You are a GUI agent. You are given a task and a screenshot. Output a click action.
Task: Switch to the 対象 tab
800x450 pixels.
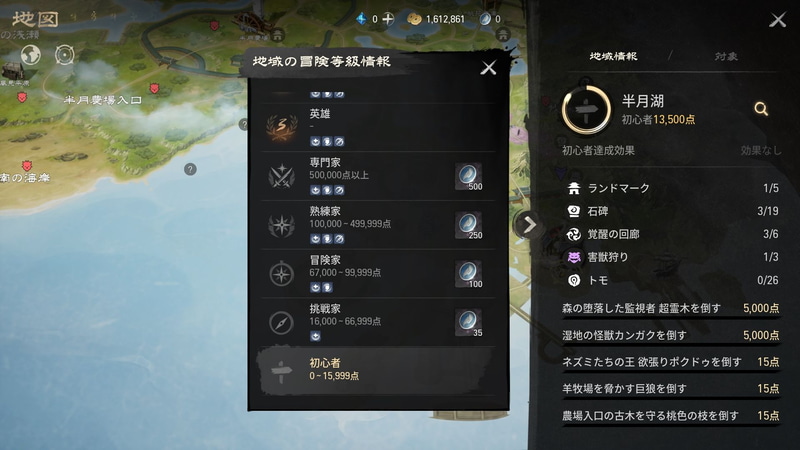click(x=726, y=56)
